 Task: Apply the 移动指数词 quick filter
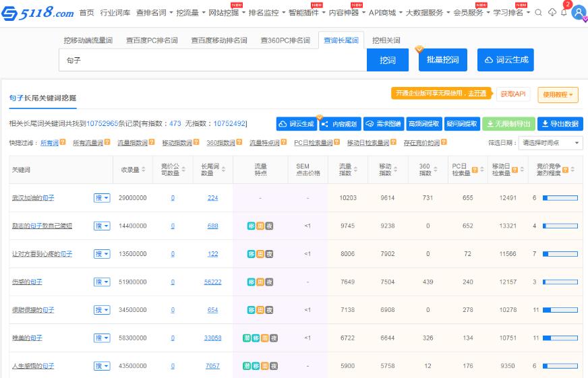click(x=177, y=143)
